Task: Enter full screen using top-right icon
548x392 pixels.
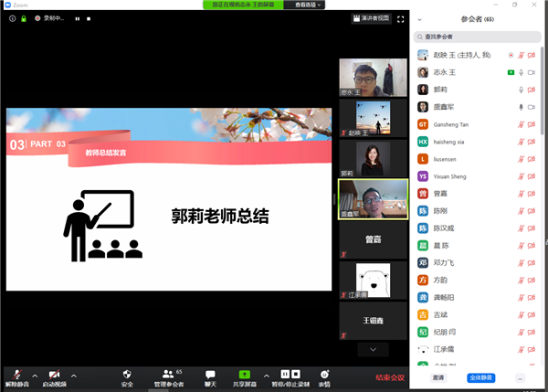Action: click(400, 18)
